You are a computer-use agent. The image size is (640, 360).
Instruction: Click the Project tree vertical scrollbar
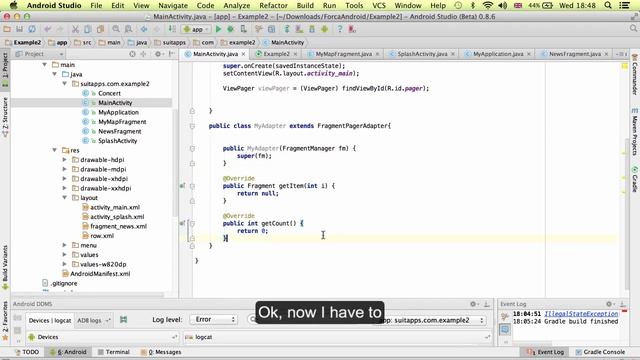click(175, 163)
